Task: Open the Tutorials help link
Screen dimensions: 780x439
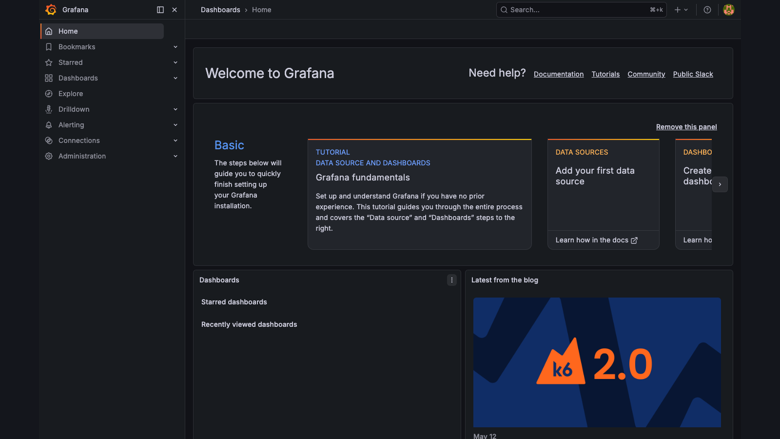Action: click(605, 74)
